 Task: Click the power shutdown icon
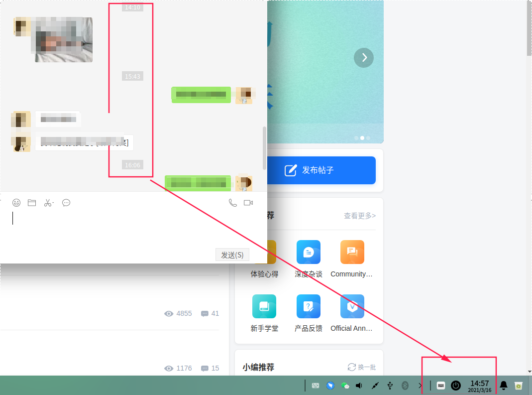coord(456,386)
